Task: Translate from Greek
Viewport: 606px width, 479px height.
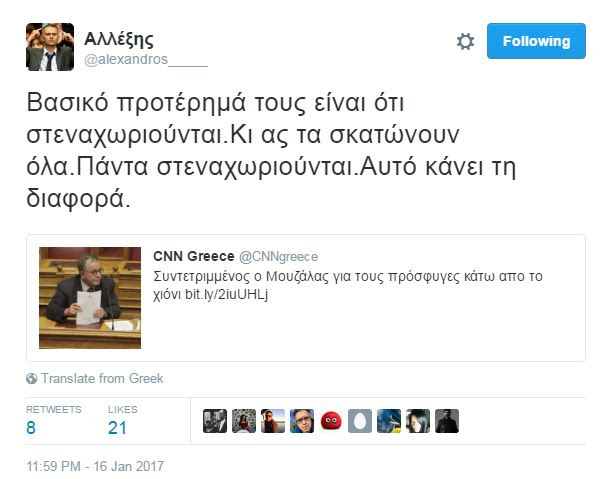Action: click(102, 378)
